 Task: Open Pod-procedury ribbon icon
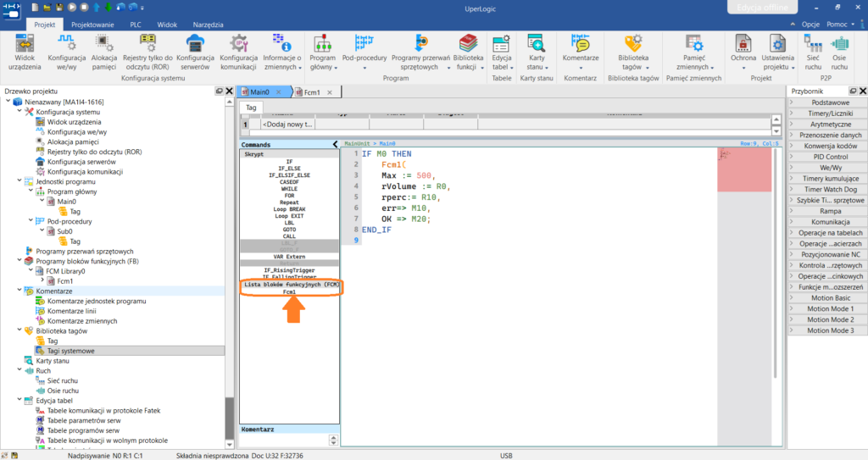364,52
